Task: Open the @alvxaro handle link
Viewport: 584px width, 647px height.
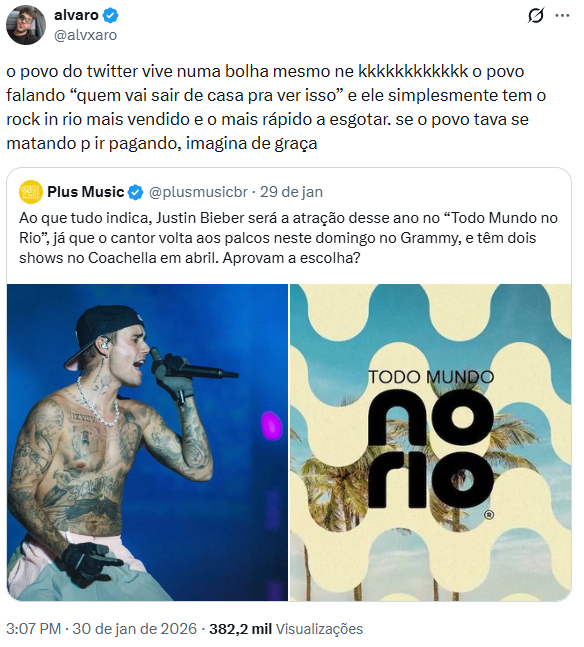Action: tap(85, 35)
